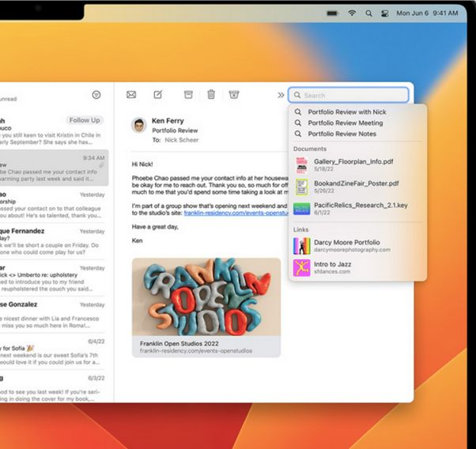
Task: Click the Get Mail envelope icon
Action: click(x=131, y=95)
